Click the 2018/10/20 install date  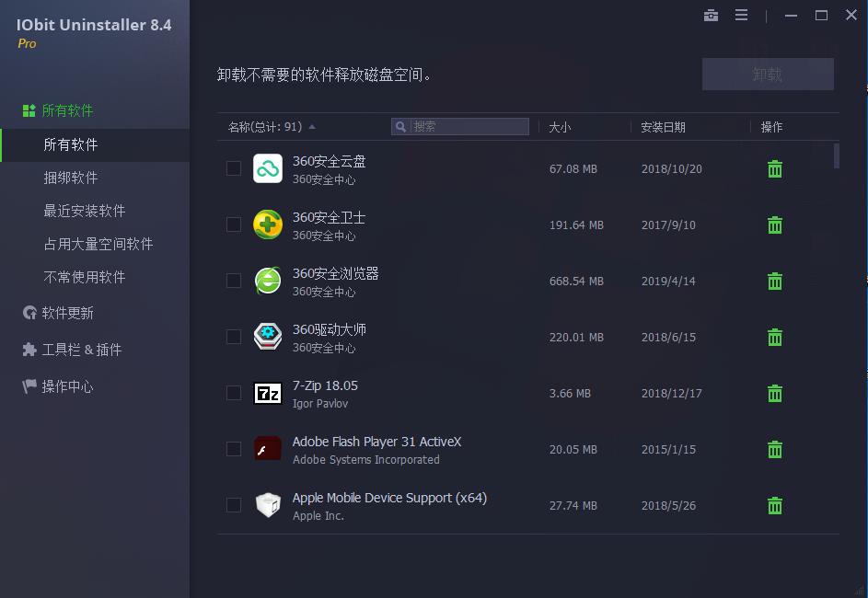coord(672,168)
